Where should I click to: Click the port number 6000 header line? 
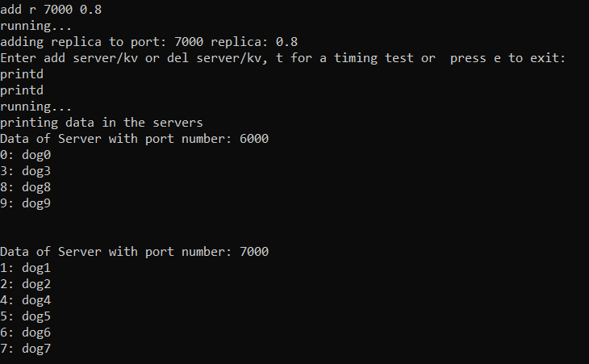coord(135,139)
